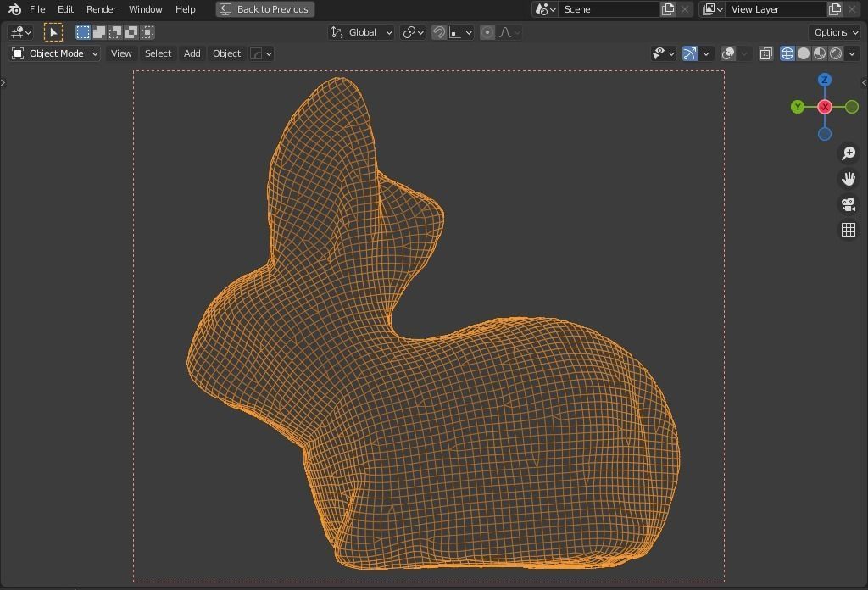The image size is (868, 590).
Task: Open the scene browse icon dropdown
Action: (x=545, y=9)
